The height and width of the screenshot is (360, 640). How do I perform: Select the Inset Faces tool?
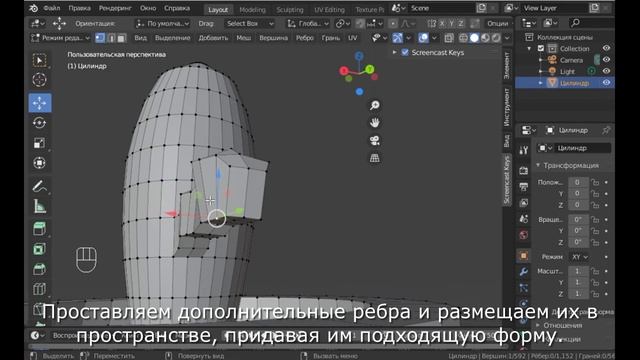coord(40,249)
